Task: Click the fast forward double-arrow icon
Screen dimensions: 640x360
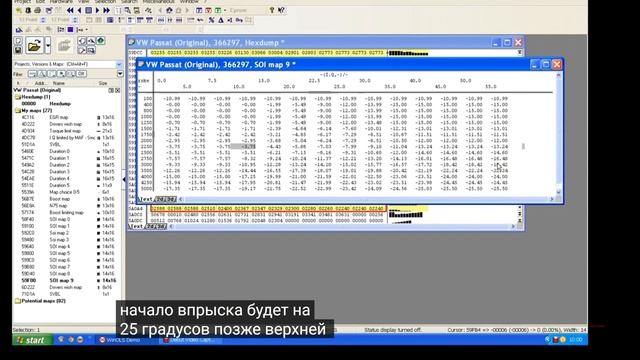Action: pos(107,10)
